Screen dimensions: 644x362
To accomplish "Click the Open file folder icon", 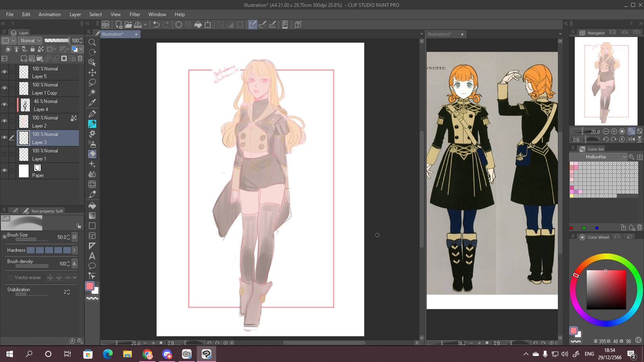I will click(x=128, y=25).
